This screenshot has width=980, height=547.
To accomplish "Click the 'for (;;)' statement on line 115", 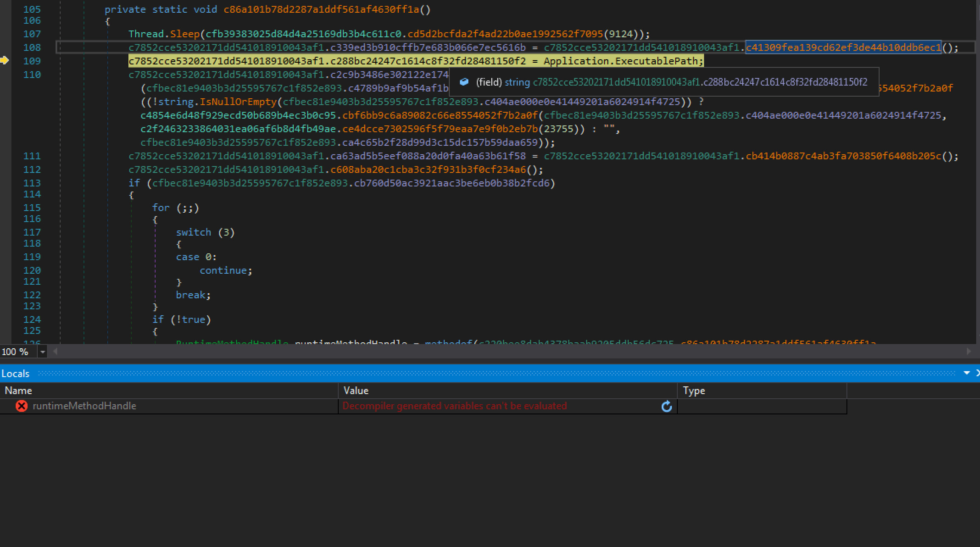I will pyautogui.click(x=175, y=208).
